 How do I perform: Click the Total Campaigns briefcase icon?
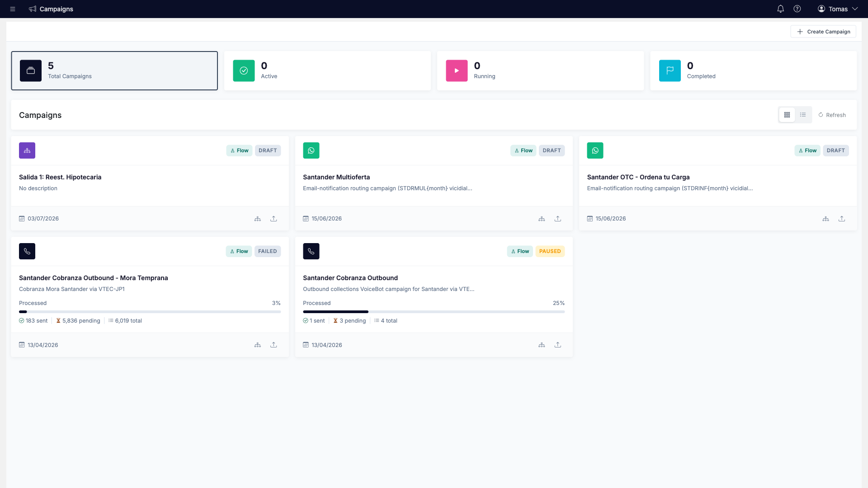(31, 71)
